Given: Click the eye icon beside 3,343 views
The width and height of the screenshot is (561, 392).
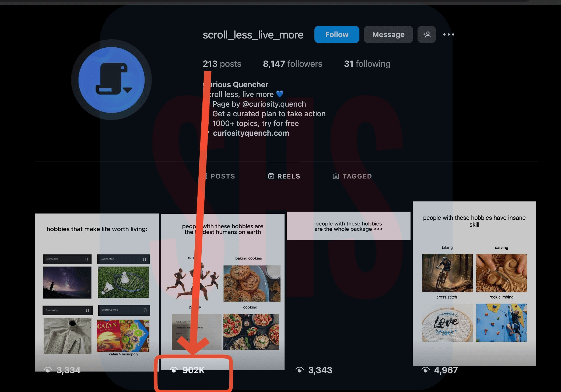Looking at the screenshot, I should click(x=299, y=370).
